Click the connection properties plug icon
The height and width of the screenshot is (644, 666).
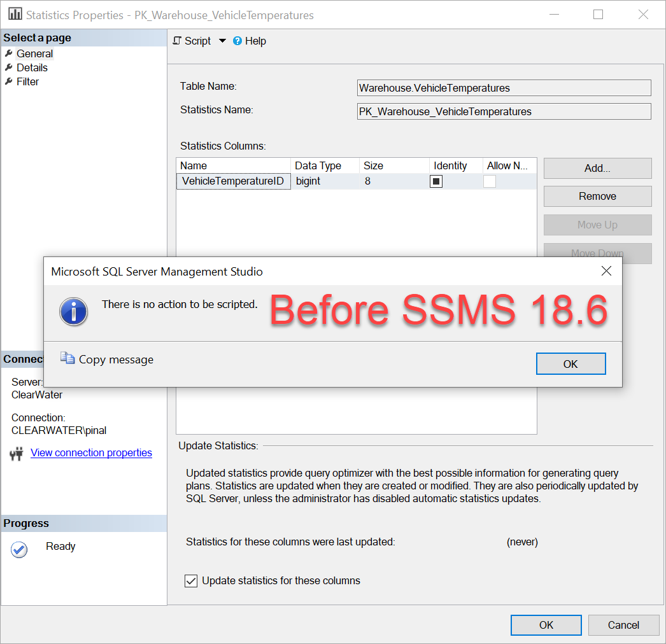pos(16,454)
